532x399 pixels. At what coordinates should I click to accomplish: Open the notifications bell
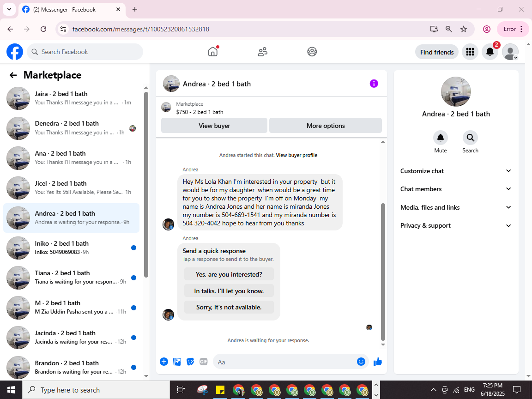490,52
